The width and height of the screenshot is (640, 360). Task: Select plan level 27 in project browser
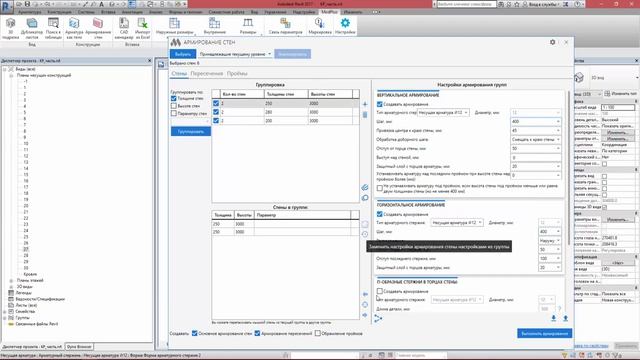(26, 249)
